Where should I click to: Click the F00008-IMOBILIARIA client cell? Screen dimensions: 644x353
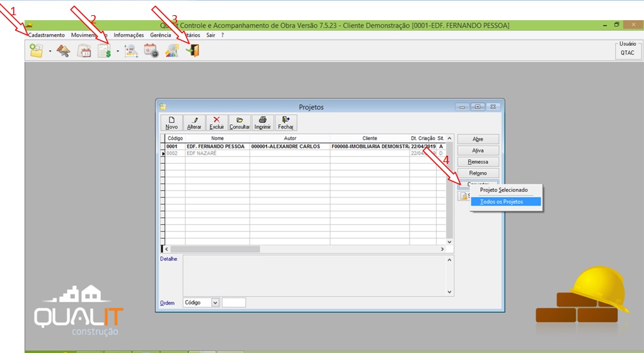coord(370,146)
